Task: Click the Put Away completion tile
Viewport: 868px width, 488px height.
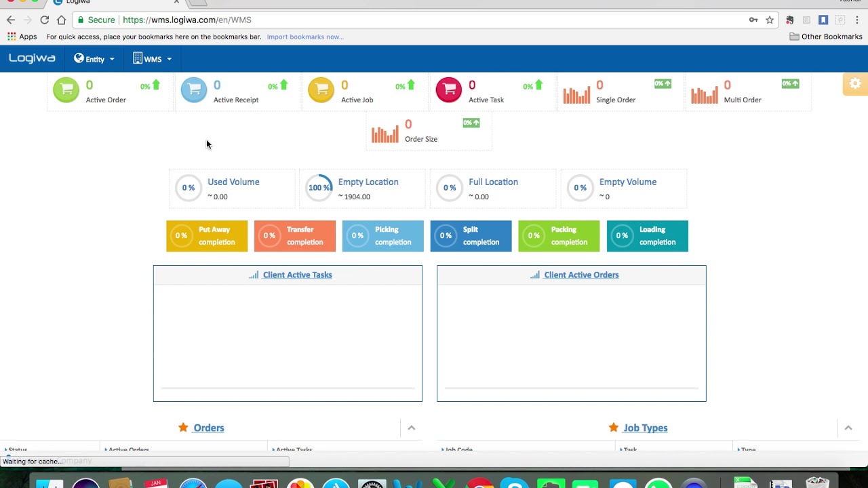Action: point(207,236)
